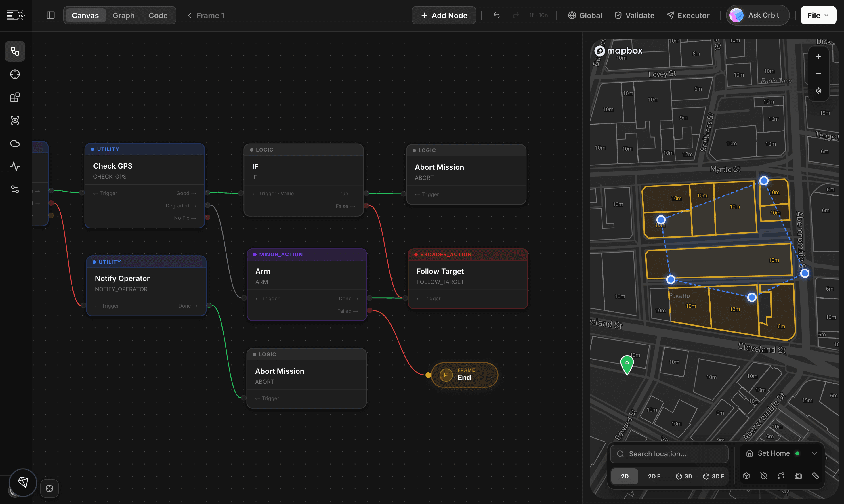Open the activity pulse sidebar panel
This screenshot has width=844, height=504.
15,166
